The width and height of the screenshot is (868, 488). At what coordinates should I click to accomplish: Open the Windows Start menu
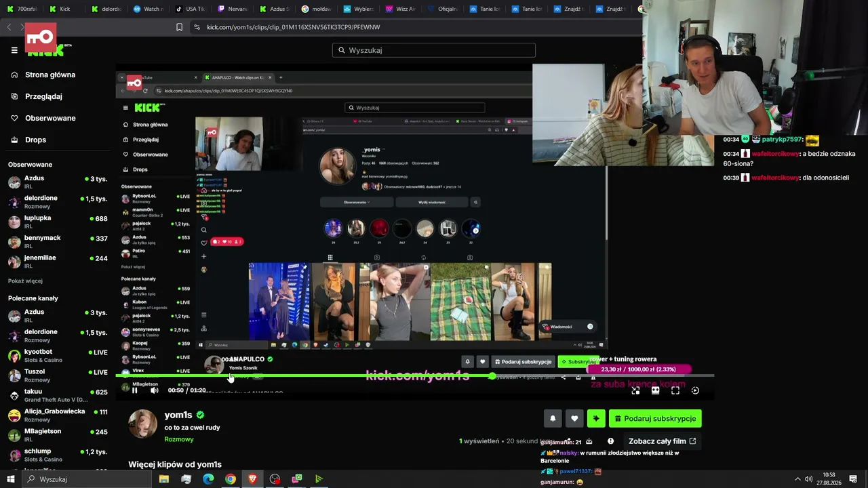[x=10, y=479]
